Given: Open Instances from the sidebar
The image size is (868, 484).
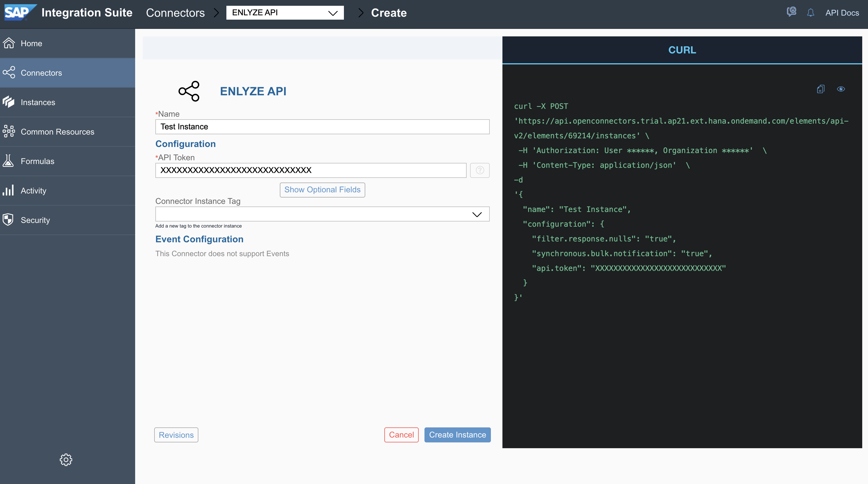Looking at the screenshot, I should pyautogui.click(x=38, y=102).
